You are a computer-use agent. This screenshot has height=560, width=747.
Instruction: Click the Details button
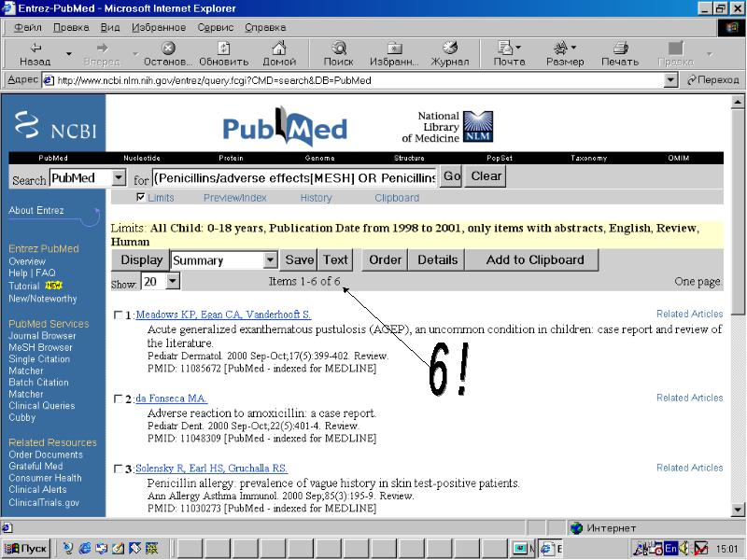pyautogui.click(x=437, y=260)
